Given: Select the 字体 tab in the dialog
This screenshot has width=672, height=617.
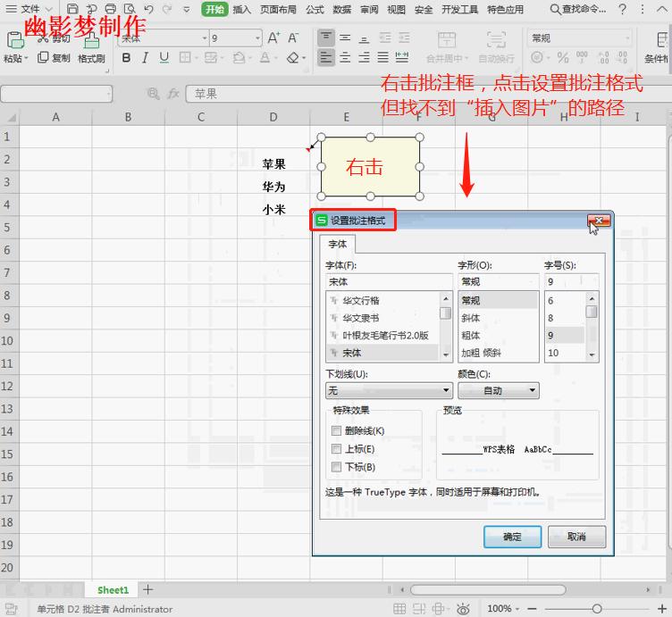Looking at the screenshot, I should [337, 244].
